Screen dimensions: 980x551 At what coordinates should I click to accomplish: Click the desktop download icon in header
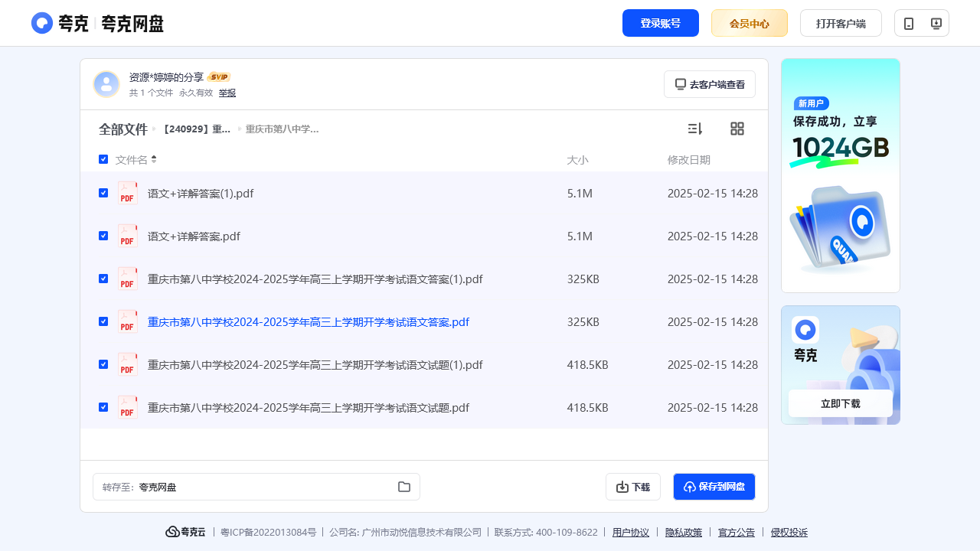936,23
